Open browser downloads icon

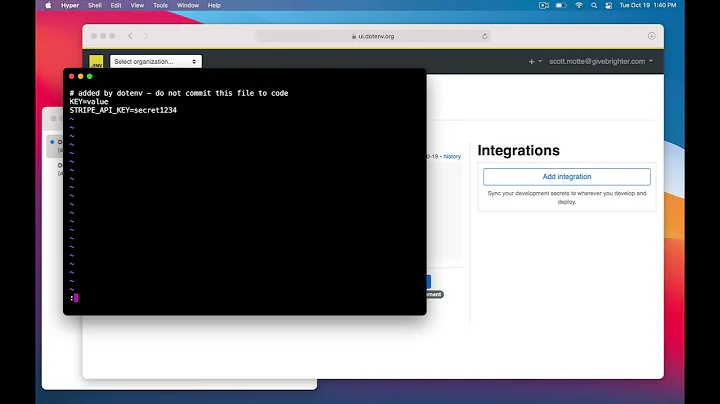[x=652, y=36]
